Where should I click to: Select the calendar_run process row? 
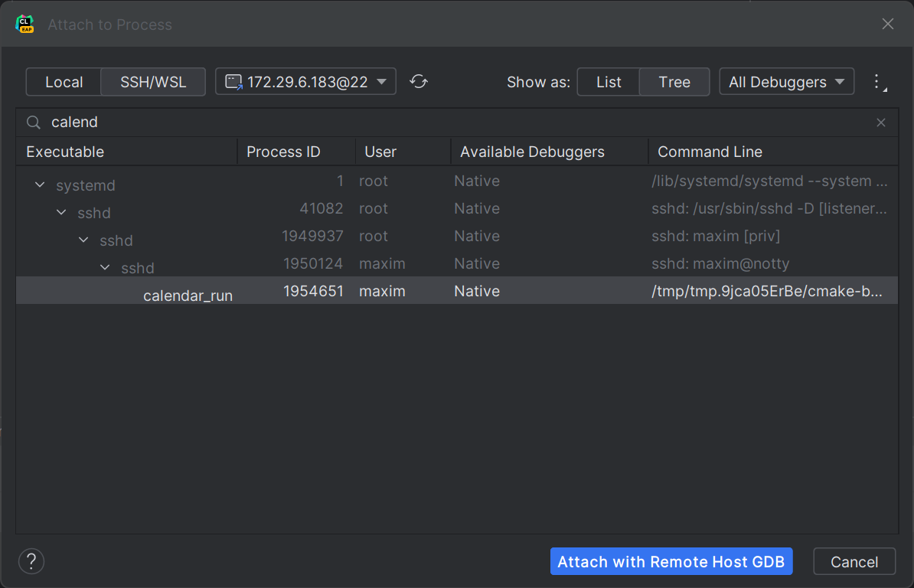pyautogui.click(x=457, y=291)
